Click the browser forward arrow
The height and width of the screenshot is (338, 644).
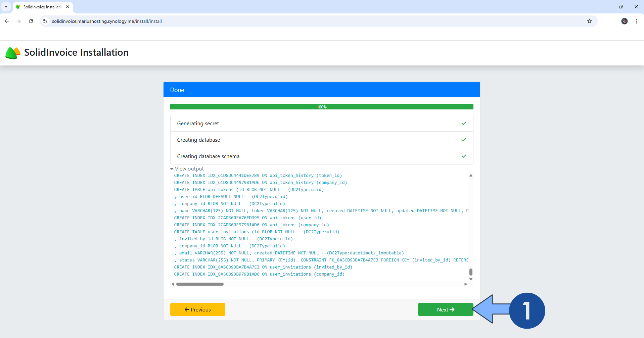click(x=19, y=21)
